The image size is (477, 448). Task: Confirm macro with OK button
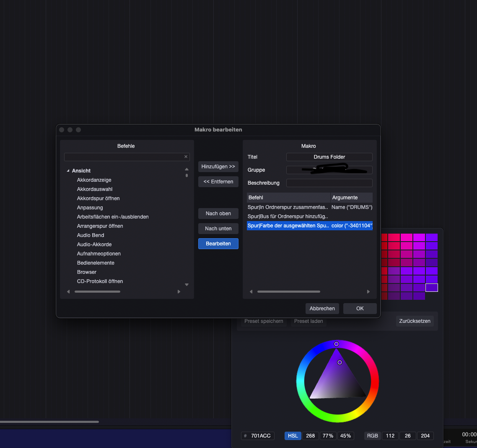(x=360, y=309)
